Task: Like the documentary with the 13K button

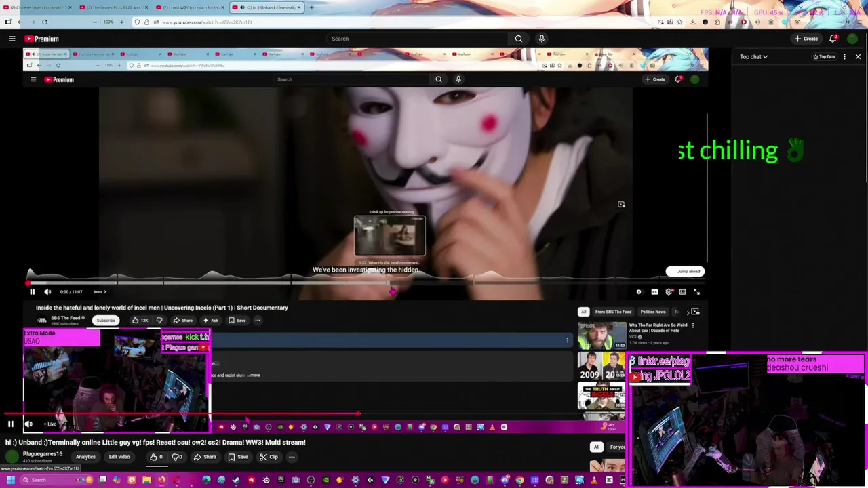Action: coord(140,321)
